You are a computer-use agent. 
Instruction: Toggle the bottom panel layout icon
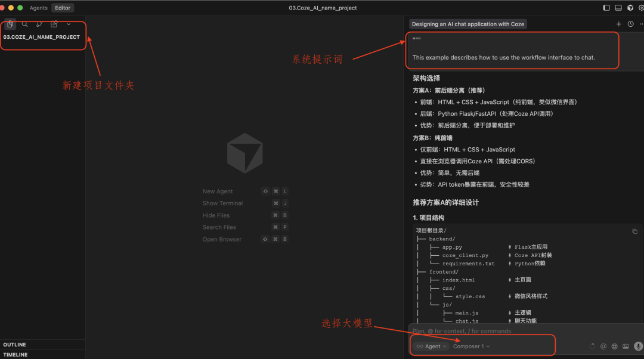(x=618, y=8)
